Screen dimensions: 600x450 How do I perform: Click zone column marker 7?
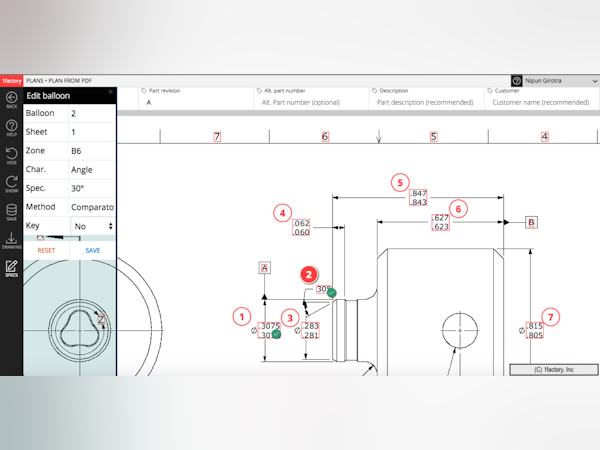click(x=217, y=136)
